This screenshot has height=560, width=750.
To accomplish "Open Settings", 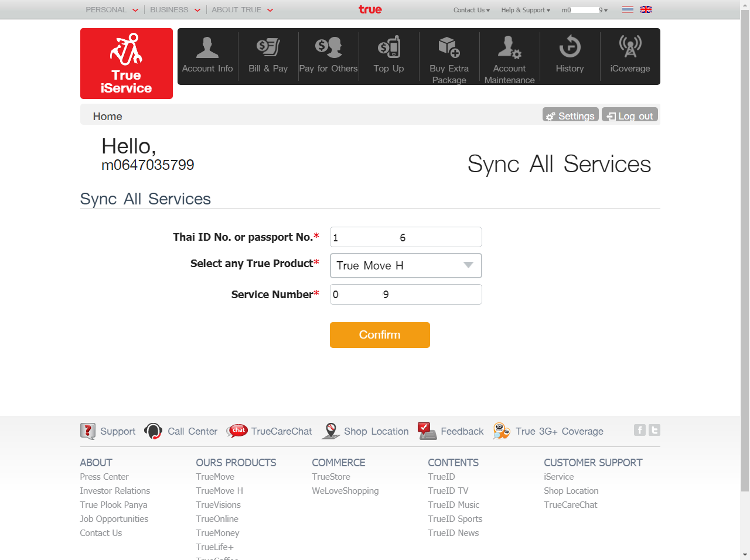I will [571, 115].
